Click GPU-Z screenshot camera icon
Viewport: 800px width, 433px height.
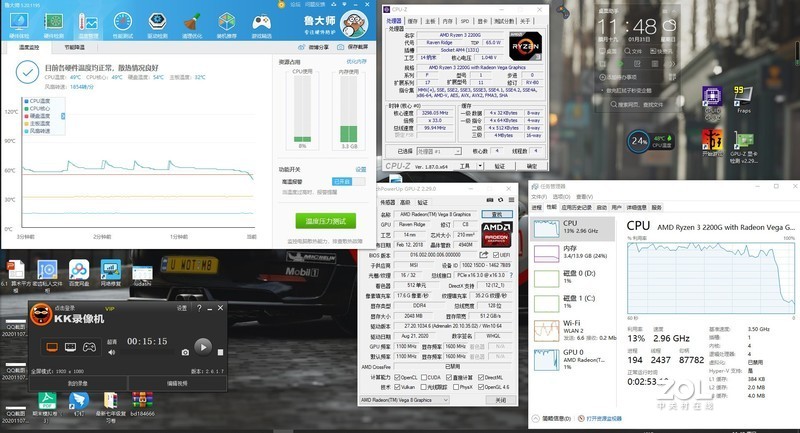490,200
